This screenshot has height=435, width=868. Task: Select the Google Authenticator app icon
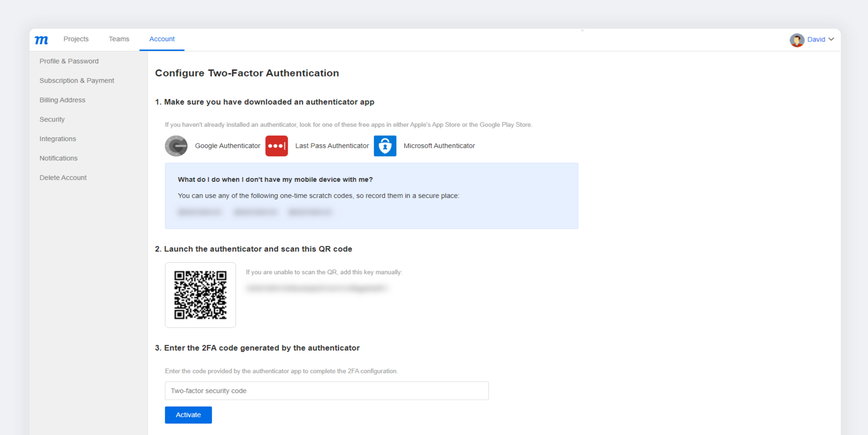click(176, 146)
